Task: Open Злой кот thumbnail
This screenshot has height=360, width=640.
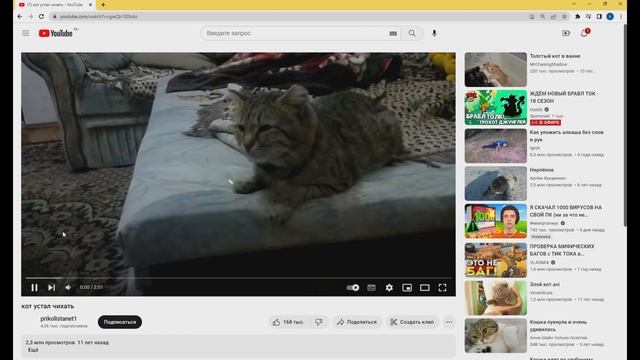Action: (x=496, y=298)
